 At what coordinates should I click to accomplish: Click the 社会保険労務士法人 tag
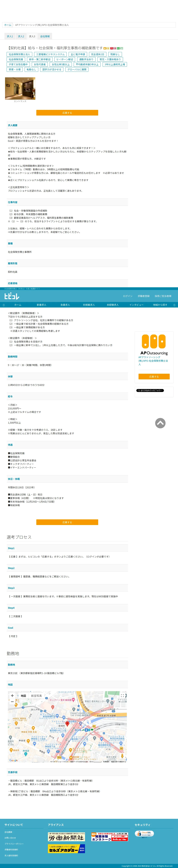click(20, 54)
